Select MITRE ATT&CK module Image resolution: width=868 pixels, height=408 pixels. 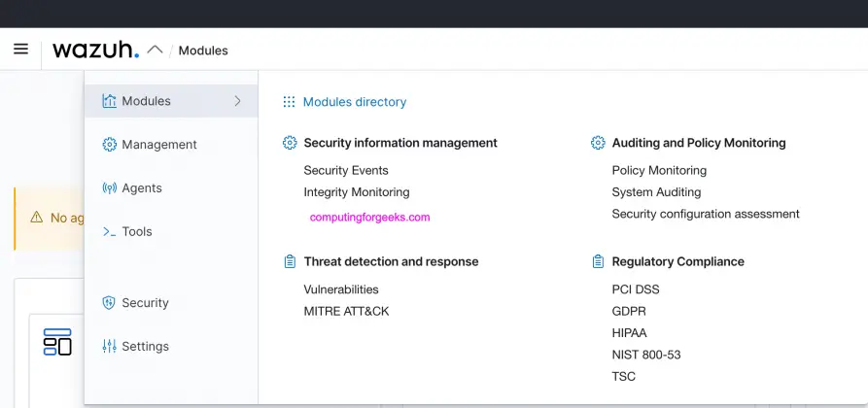346,312
